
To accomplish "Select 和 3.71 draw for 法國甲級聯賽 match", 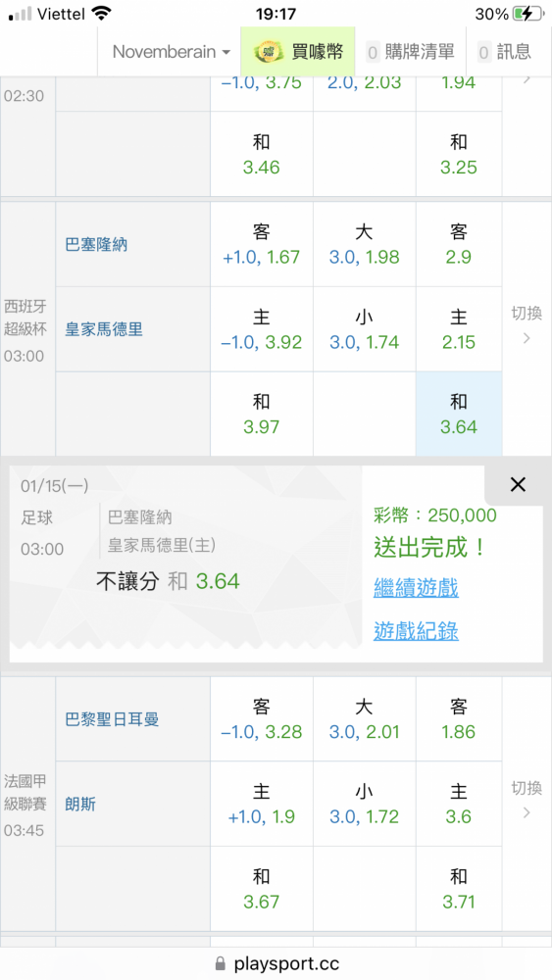I will [x=459, y=889].
